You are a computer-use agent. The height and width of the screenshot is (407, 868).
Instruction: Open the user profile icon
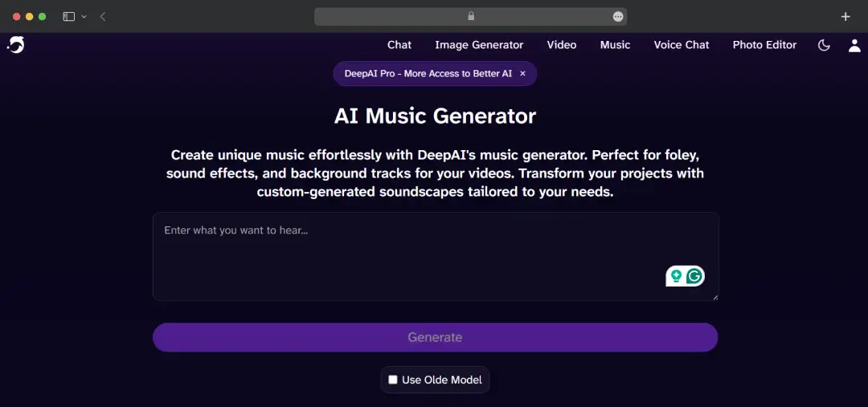coord(854,45)
